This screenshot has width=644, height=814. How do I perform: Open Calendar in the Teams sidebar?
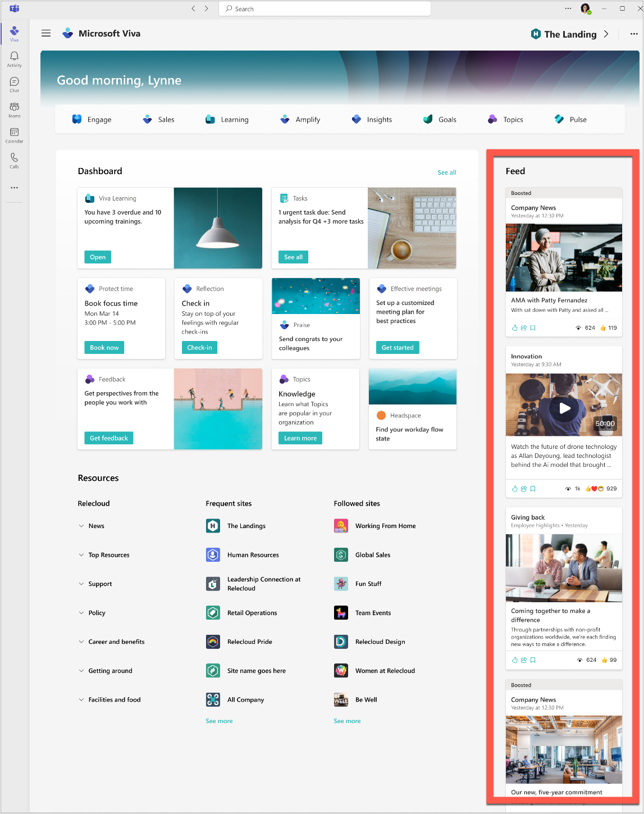coord(14,135)
